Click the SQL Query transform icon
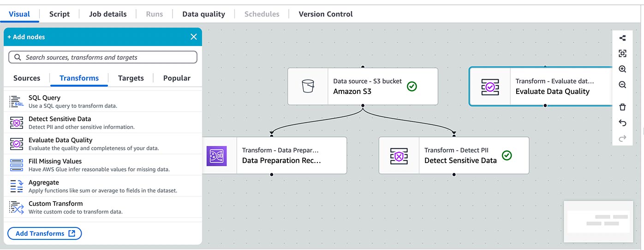 17,101
